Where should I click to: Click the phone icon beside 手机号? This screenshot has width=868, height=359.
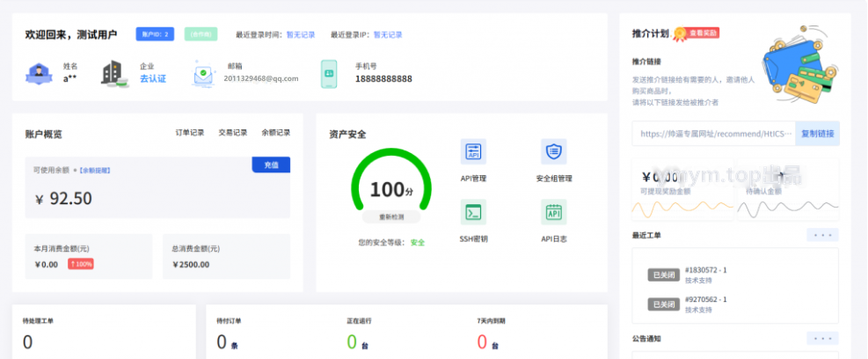coord(329,74)
